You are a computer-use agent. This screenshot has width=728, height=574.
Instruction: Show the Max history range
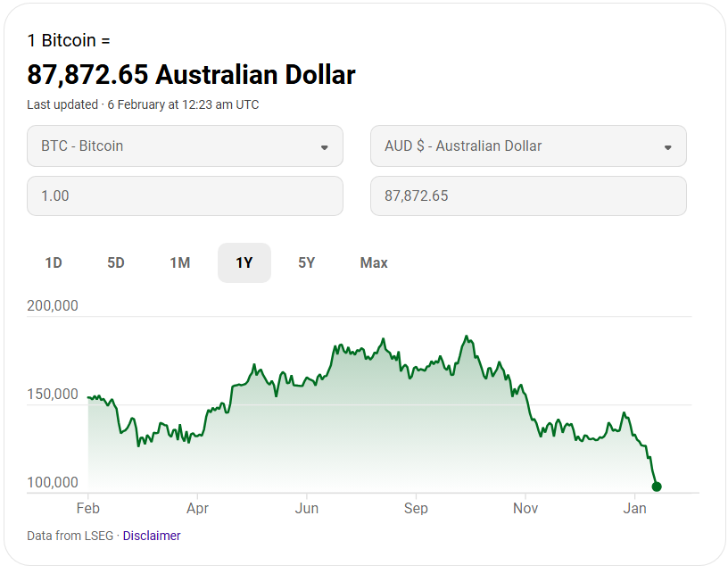pos(374,262)
